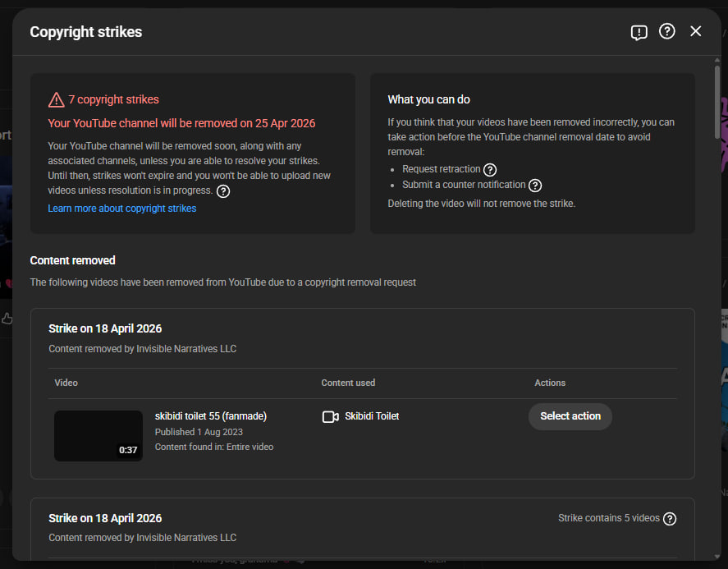The image size is (728, 569).
Task: Click the dialog vertical scrollbar thumb
Action: pyautogui.click(x=717, y=102)
